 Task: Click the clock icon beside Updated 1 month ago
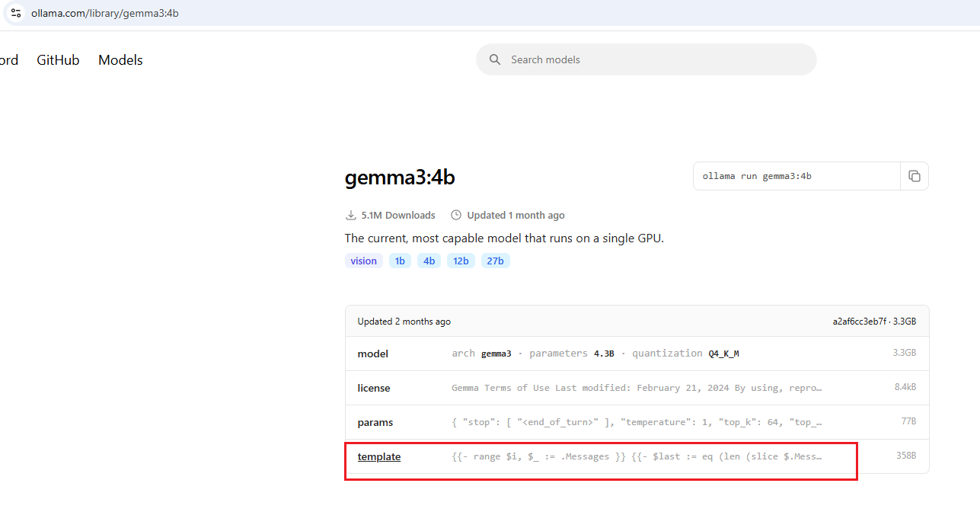[456, 215]
